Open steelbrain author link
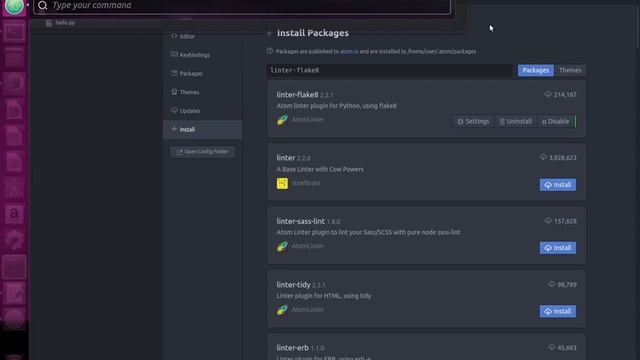The image size is (640, 360). (306, 183)
